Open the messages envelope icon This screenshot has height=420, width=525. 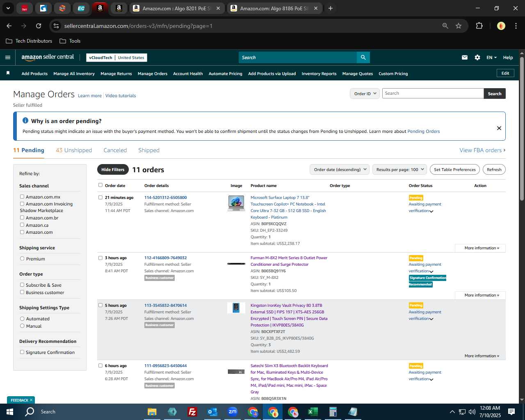465,57
